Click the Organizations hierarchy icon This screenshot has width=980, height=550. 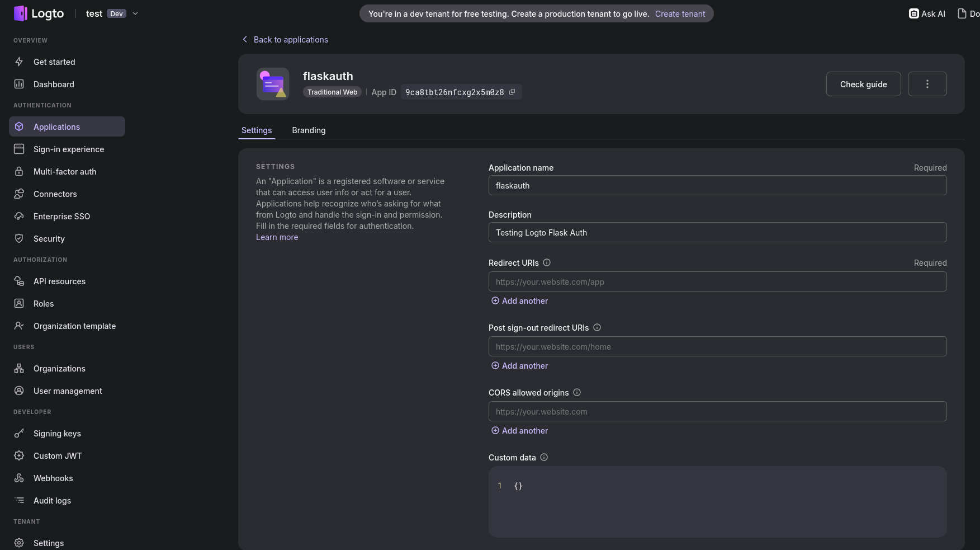point(19,369)
